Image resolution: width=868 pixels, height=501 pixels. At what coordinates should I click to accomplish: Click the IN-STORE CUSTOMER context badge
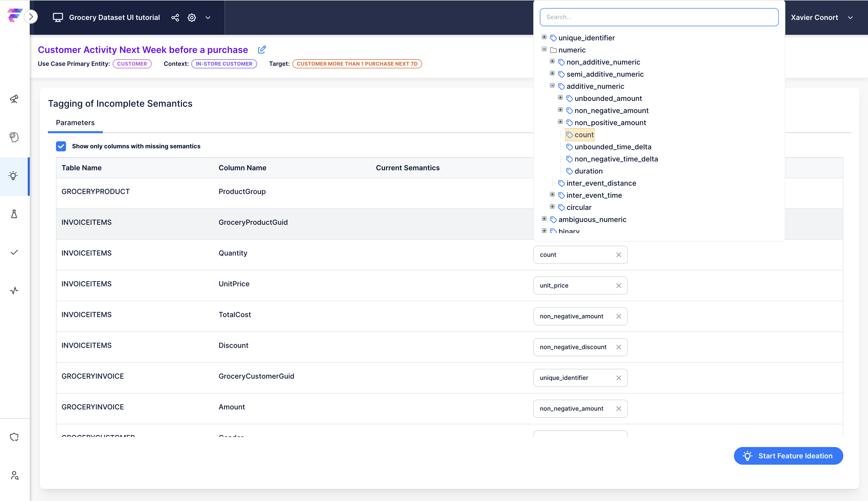(x=224, y=64)
